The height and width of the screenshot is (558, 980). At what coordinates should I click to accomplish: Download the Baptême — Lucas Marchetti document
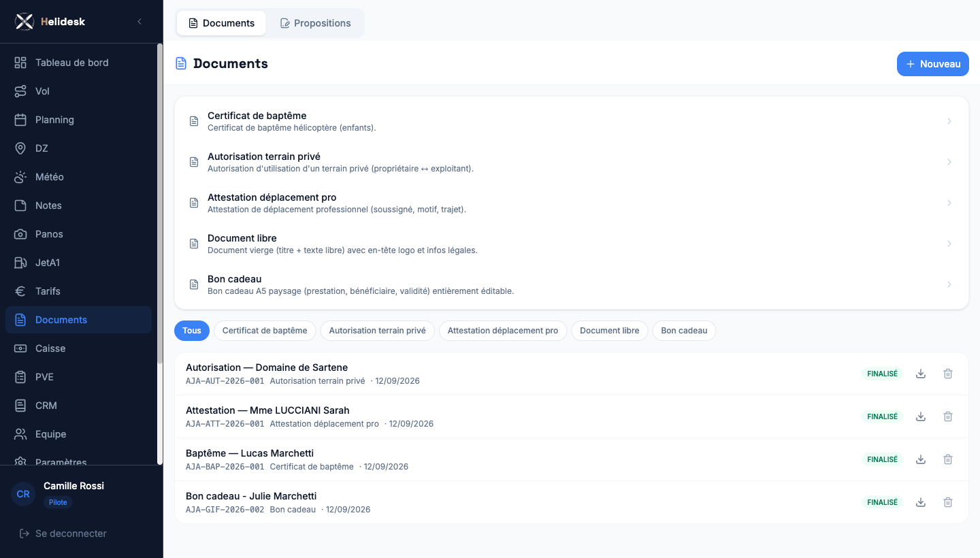[921, 459]
